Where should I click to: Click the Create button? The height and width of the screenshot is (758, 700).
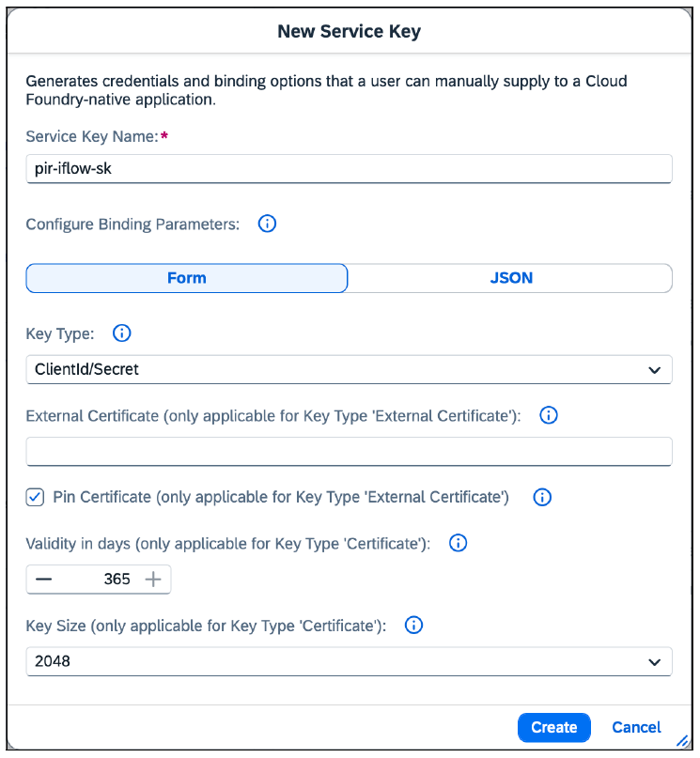(553, 727)
